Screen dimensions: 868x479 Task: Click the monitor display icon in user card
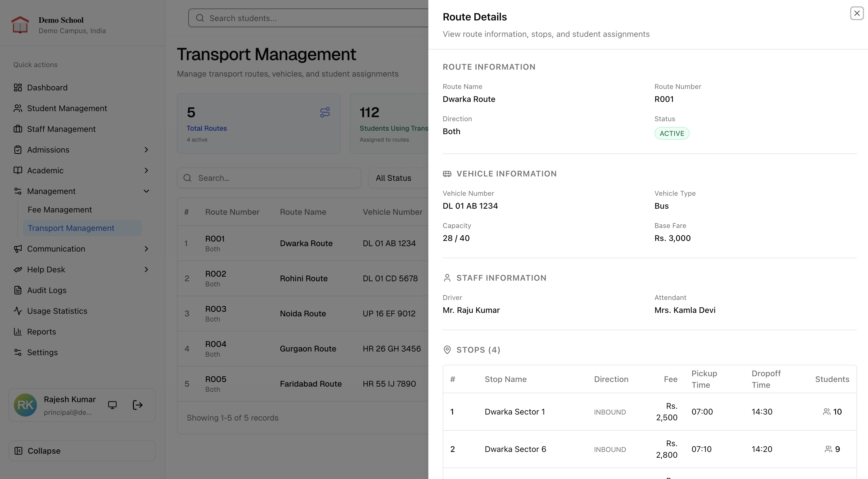tap(112, 405)
